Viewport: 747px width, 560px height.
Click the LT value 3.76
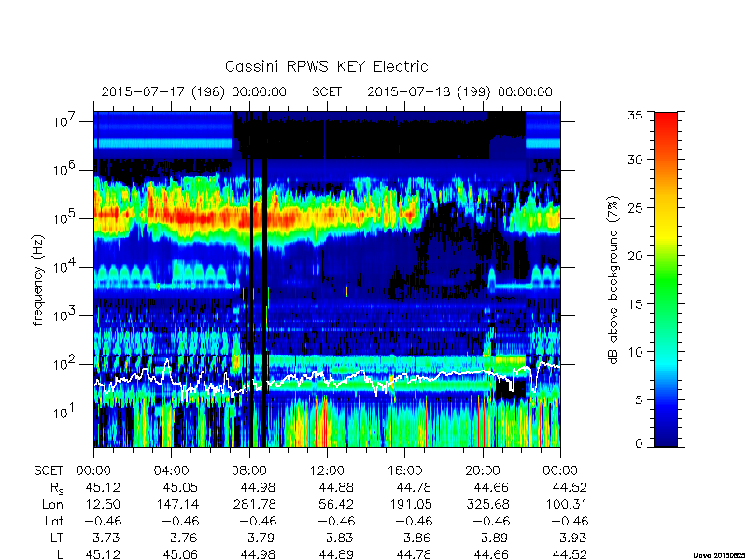[x=184, y=538]
